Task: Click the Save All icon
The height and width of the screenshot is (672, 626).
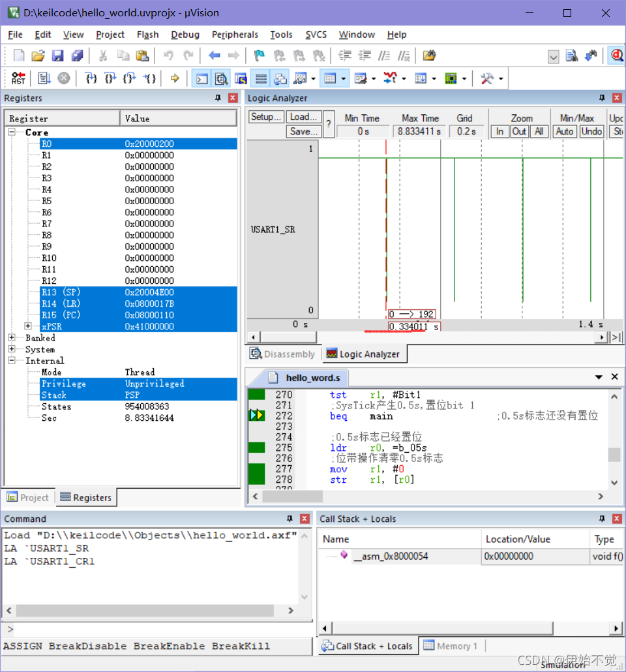Action: 77,55
